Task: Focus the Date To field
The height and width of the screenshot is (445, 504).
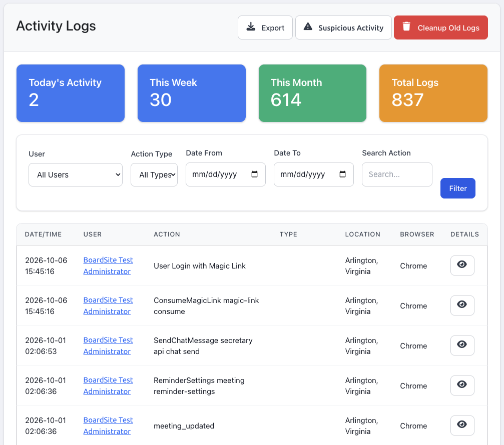Action: [314, 174]
